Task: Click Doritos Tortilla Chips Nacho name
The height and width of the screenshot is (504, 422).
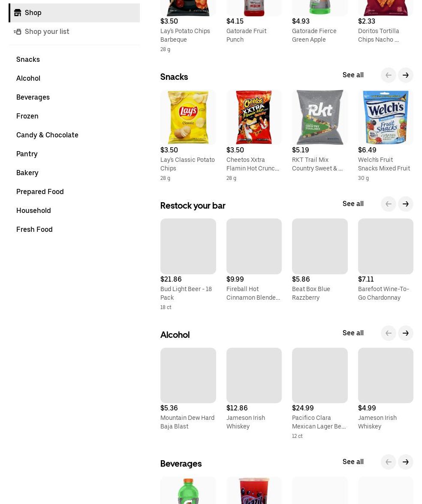Action: pyautogui.click(x=379, y=35)
